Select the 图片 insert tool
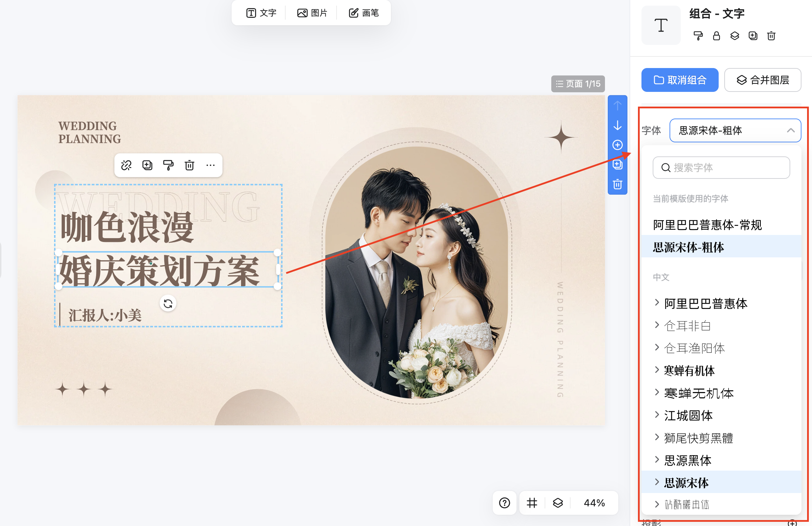The width and height of the screenshot is (812, 526). (x=312, y=13)
